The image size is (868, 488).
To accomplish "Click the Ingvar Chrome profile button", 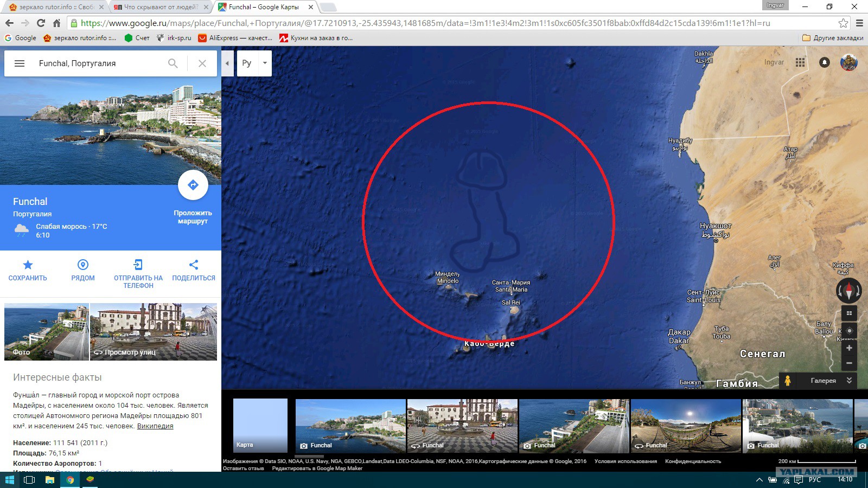I will [x=775, y=5].
